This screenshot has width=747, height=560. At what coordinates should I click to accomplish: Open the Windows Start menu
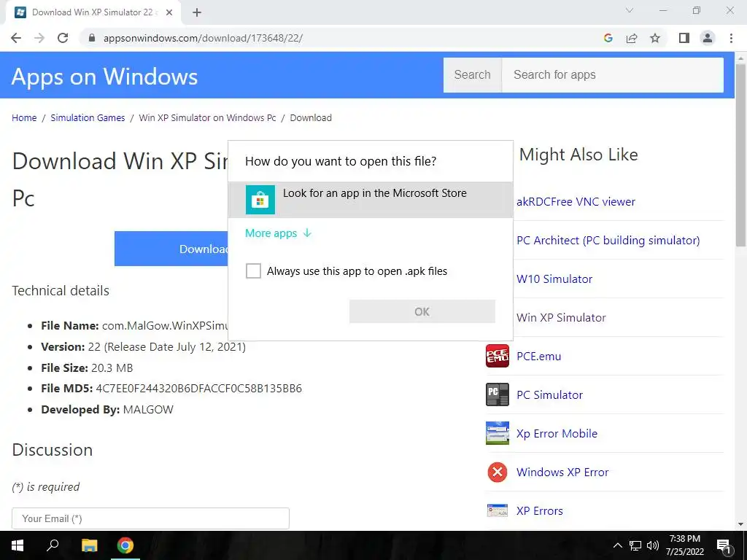pyautogui.click(x=18, y=545)
